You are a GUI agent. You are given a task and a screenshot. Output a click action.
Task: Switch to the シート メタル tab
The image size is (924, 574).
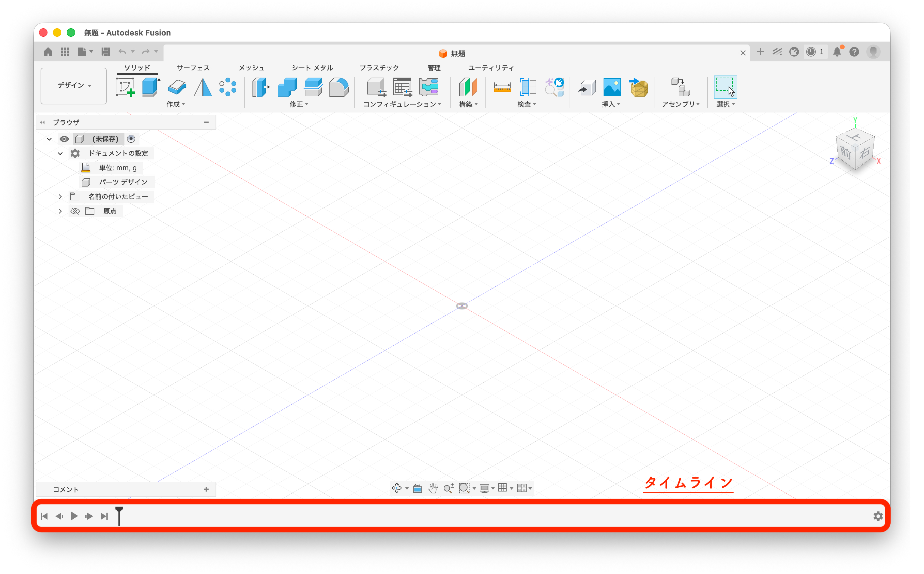tap(312, 68)
